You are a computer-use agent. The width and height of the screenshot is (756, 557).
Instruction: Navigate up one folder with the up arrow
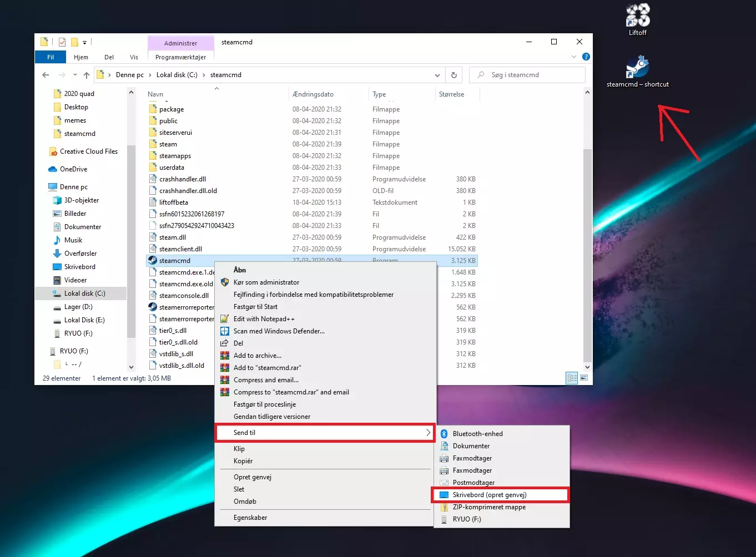coord(87,75)
